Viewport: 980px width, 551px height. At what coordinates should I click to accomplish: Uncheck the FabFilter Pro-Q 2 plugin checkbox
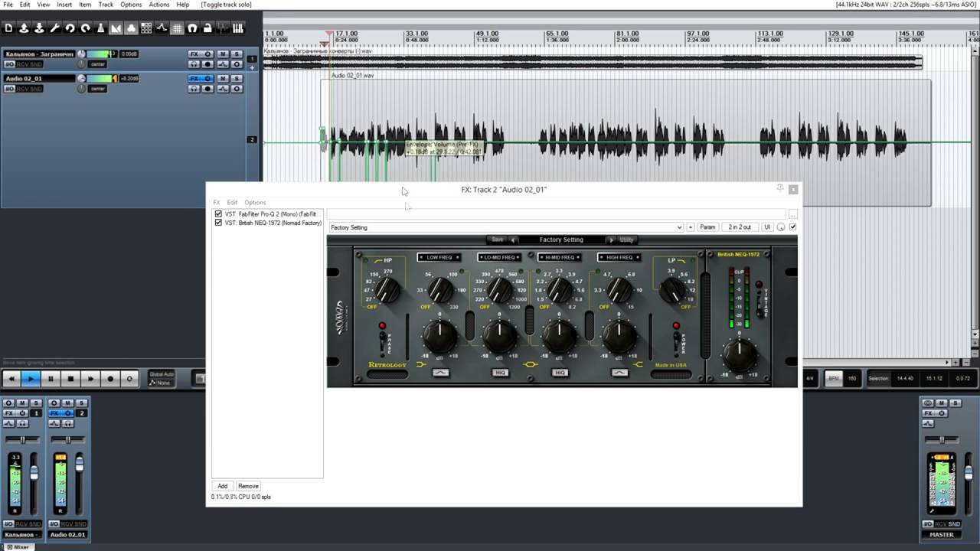(218, 214)
